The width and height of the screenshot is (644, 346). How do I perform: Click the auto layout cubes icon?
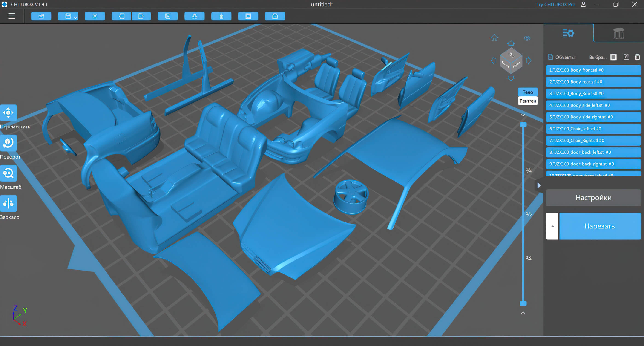click(194, 16)
